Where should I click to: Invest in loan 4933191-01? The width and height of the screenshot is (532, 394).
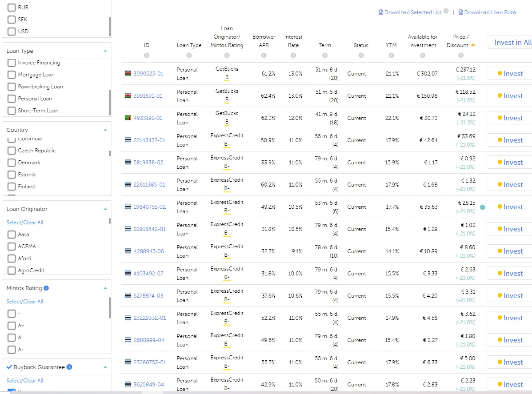tap(510, 118)
